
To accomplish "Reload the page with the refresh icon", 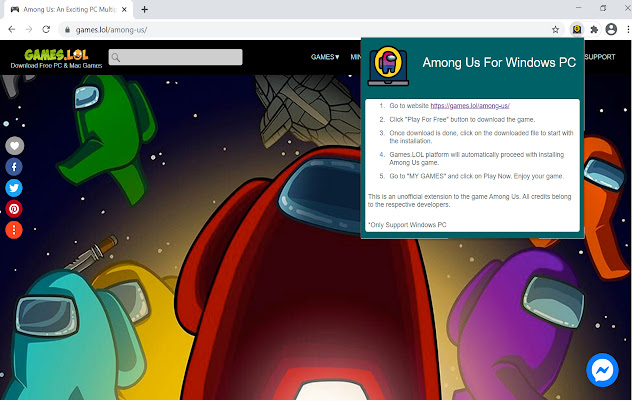I will pos(46,29).
